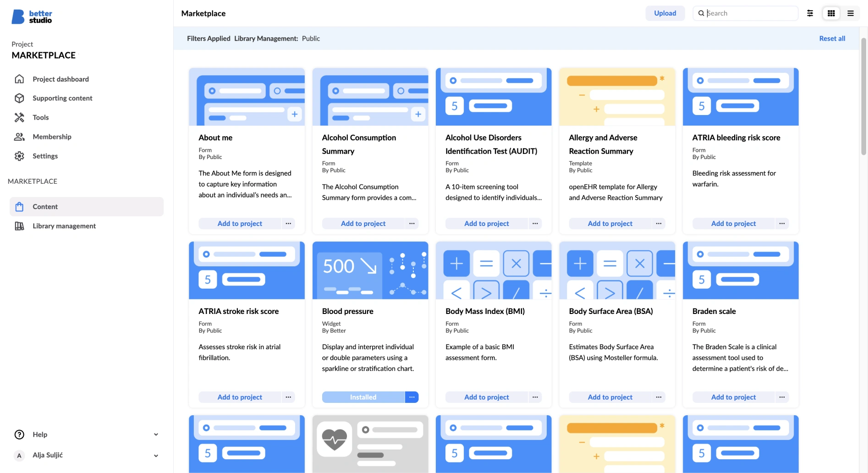Open the Membership section icon
Screen dimensions: 868x473
pos(19,137)
